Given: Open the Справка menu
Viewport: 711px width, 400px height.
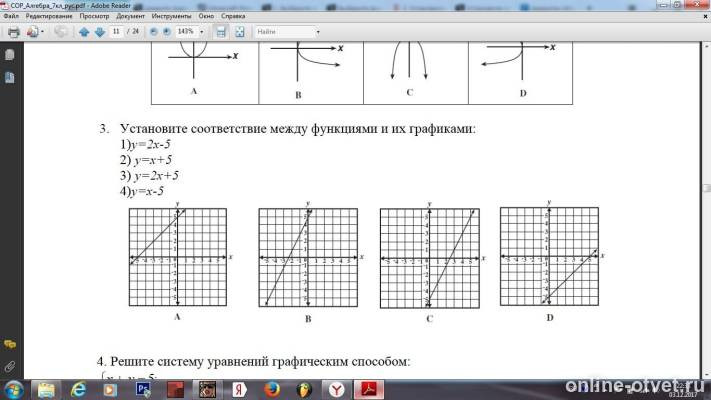Looking at the screenshot, I should pos(233,16).
